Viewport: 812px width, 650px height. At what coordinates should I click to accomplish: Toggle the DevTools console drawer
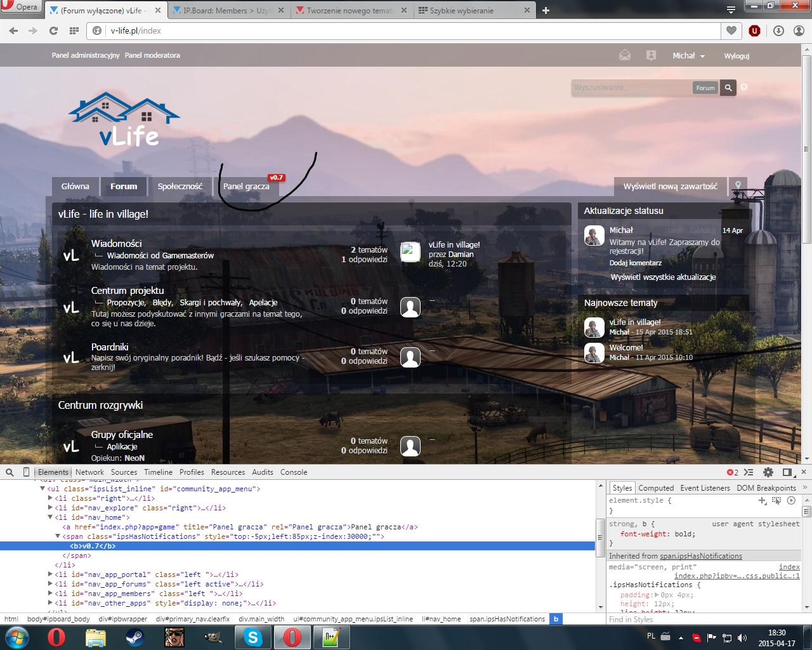tap(749, 472)
